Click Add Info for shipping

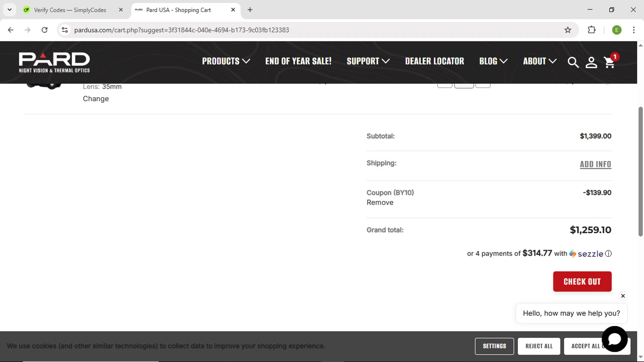click(x=595, y=164)
